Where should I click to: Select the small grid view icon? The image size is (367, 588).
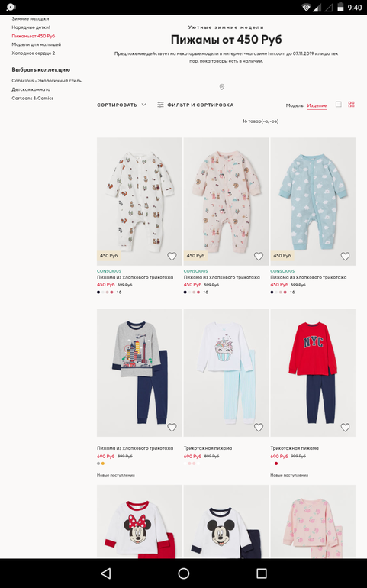tap(351, 105)
